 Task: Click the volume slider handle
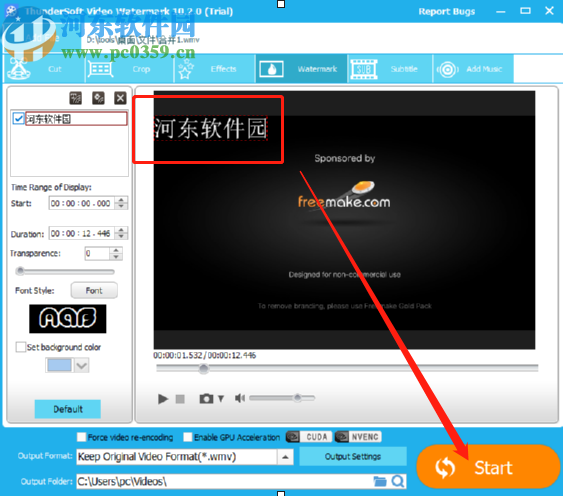point(298,398)
